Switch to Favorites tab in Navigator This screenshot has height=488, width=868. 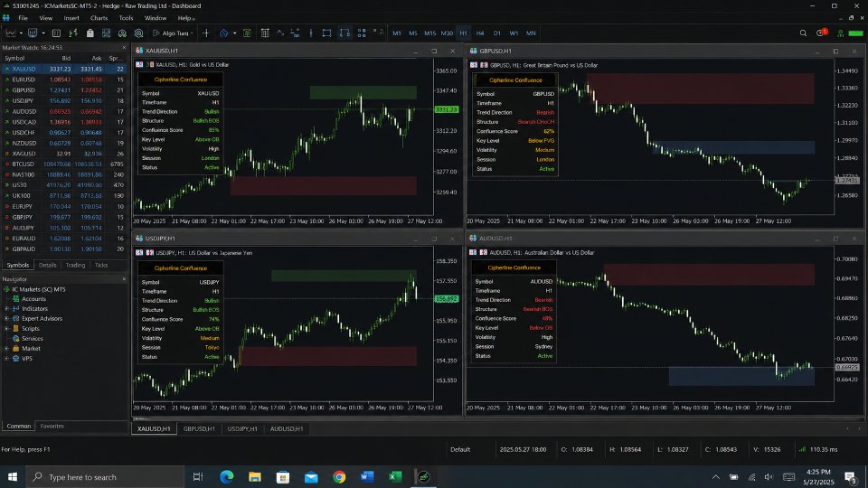(x=52, y=426)
